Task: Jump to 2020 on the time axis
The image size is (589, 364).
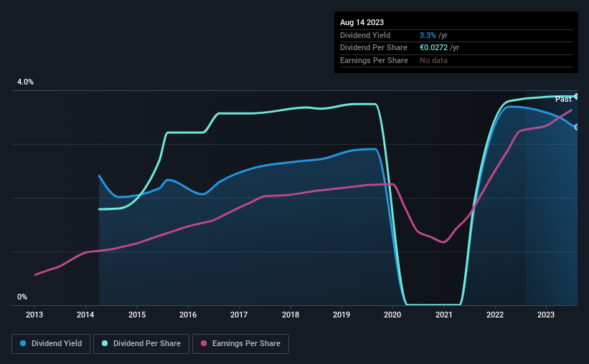Action: (392, 315)
